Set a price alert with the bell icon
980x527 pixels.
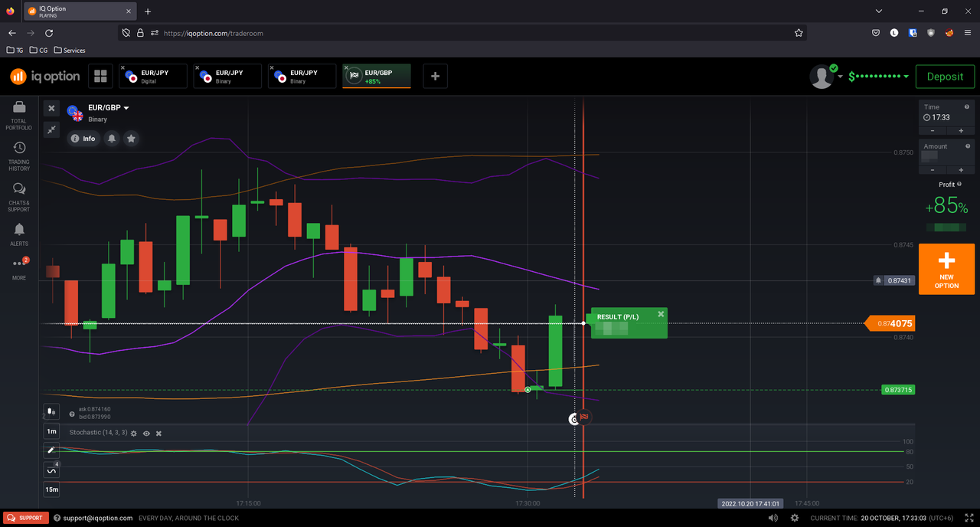click(112, 139)
